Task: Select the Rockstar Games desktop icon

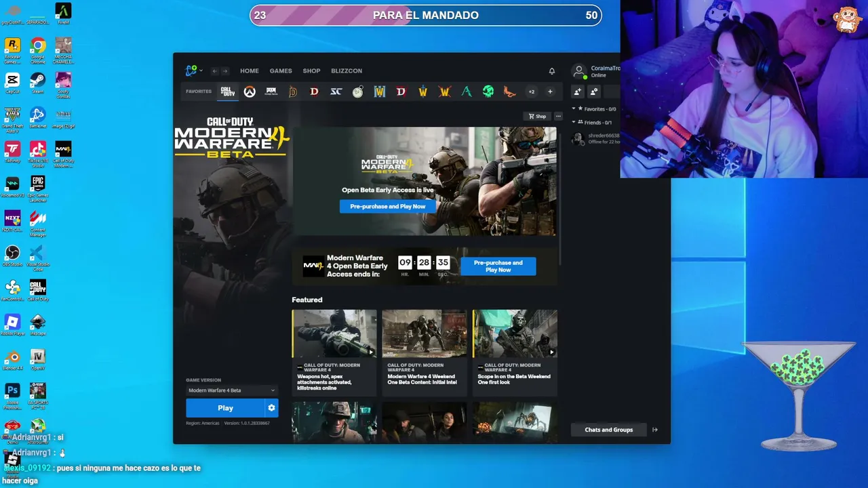Action: 12,51
